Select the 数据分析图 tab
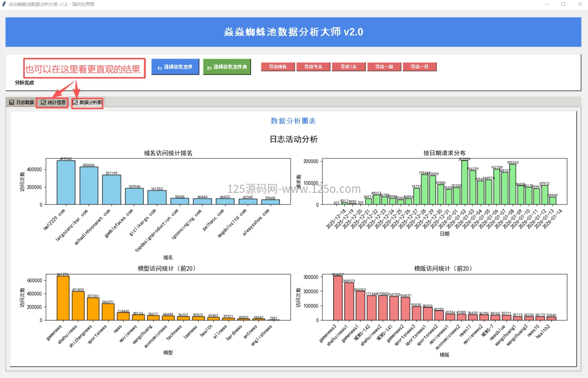This screenshot has height=378, width=588. coord(87,103)
